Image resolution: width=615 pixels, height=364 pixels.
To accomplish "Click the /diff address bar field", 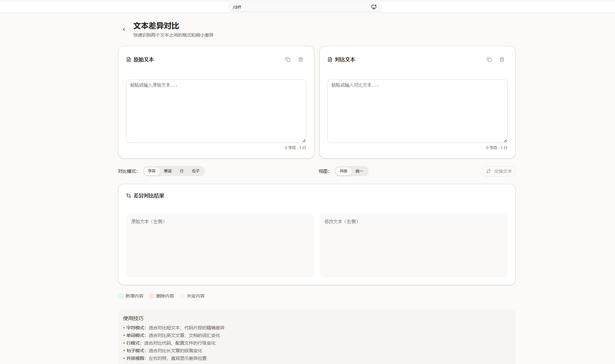I will 299,7.
